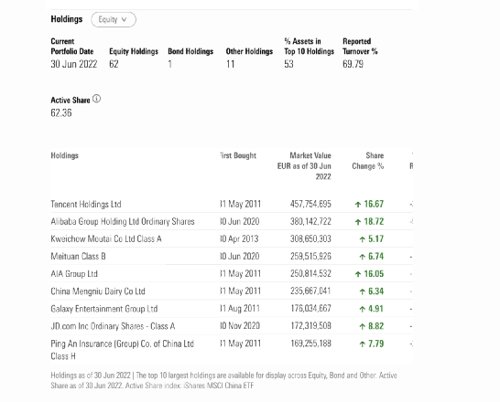Open JD.com Inc Ordinary Shares Class A
The height and width of the screenshot is (402, 500).
pyautogui.click(x=113, y=326)
